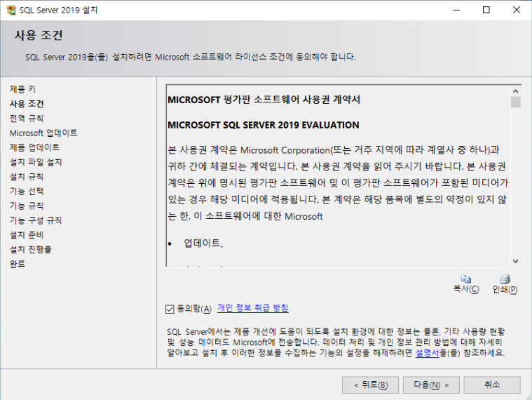Click the MICROSOFT 평가판 소프트웨어 사용권 계약서 heading
Viewport: 532px width, 400px height.
point(264,100)
